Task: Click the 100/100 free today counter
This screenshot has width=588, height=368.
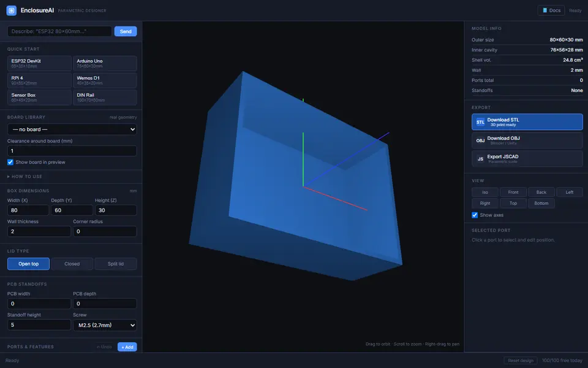Action: point(562,361)
